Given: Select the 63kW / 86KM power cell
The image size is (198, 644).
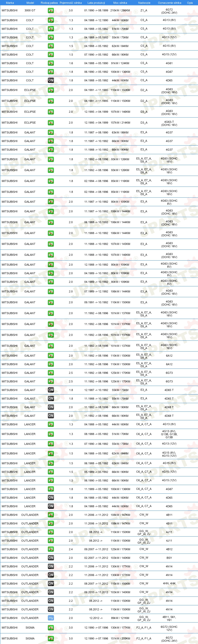Looking at the screenshot, I should [120, 132].
